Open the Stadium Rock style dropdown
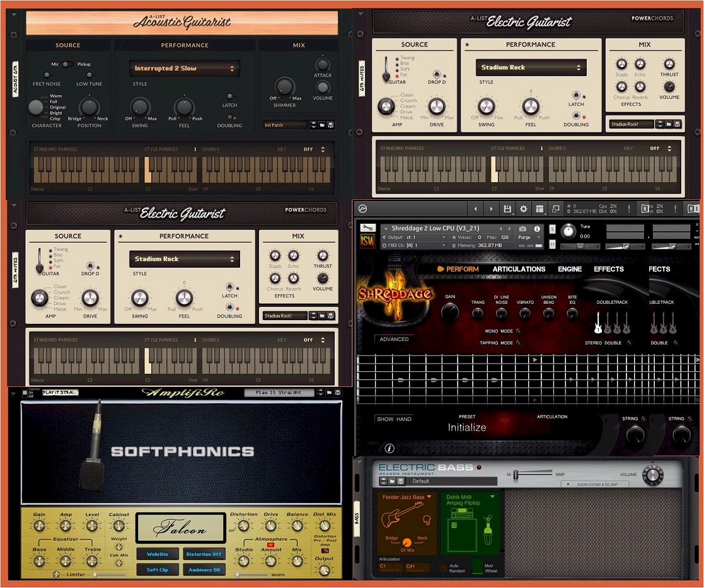The height and width of the screenshot is (588, 704). click(531, 67)
